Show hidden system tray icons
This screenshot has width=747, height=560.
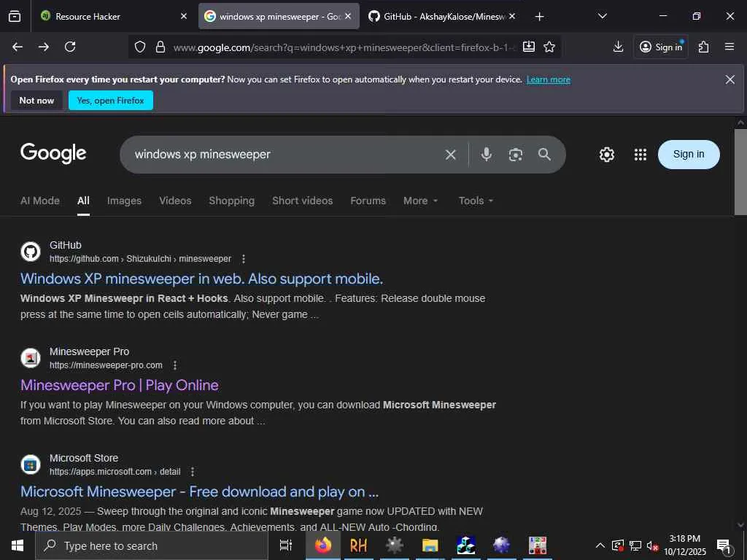tap(600, 545)
